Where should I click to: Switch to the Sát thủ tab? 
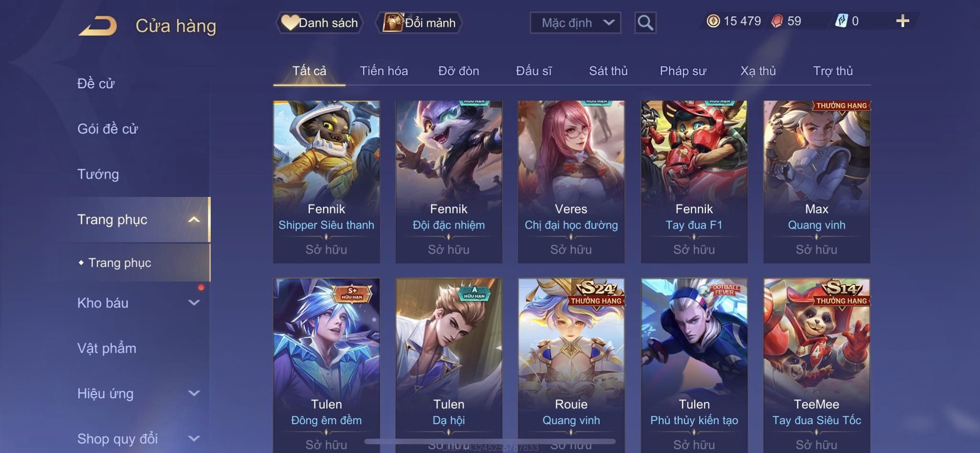coord(608,71)
